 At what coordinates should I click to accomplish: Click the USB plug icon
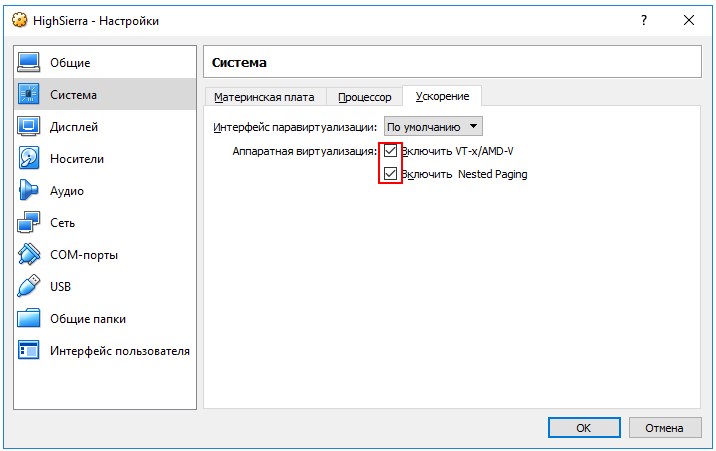(x=29, y=287)
